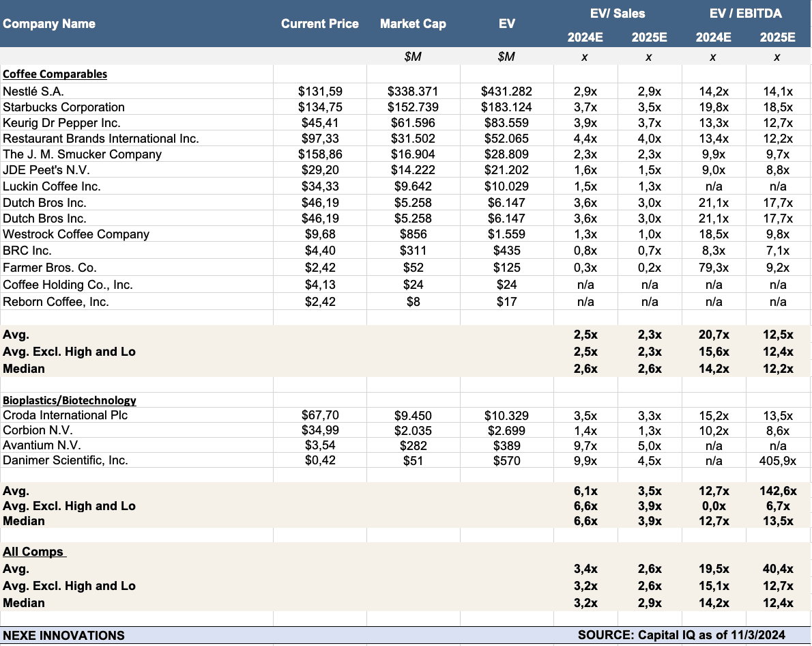This screenshot has width=812, height=646.
Task: Click Corbion market cap $2.035
Action: tap(413, 431)
